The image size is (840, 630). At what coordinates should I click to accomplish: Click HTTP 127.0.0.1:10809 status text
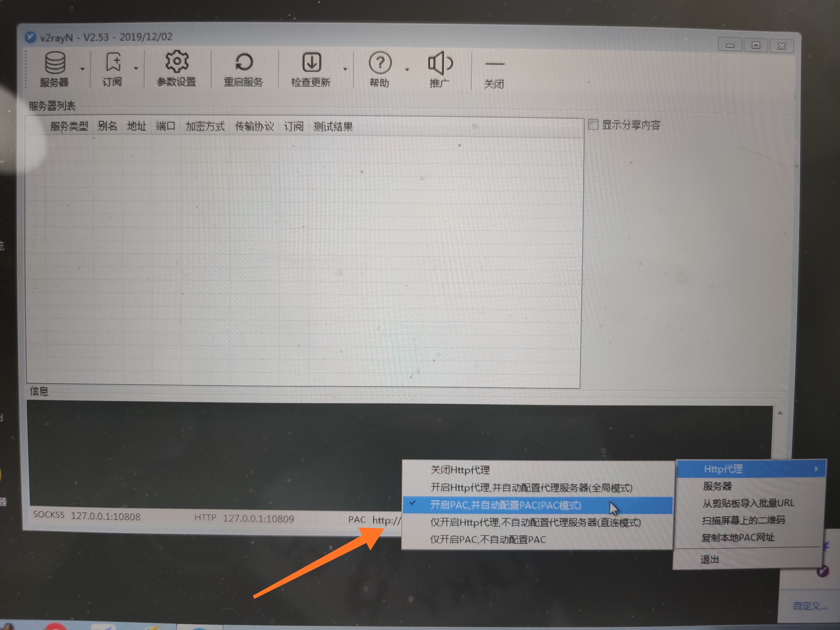[244, 518]
